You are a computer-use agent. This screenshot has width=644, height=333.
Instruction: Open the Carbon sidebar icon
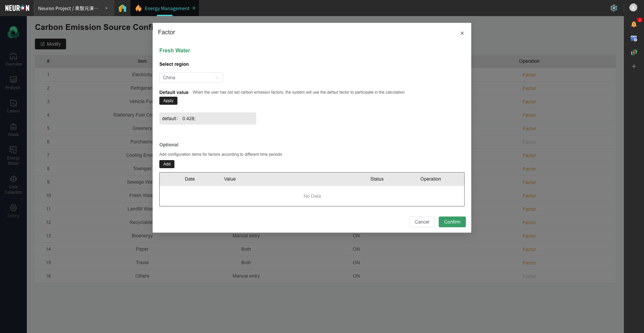click(13, 106)
